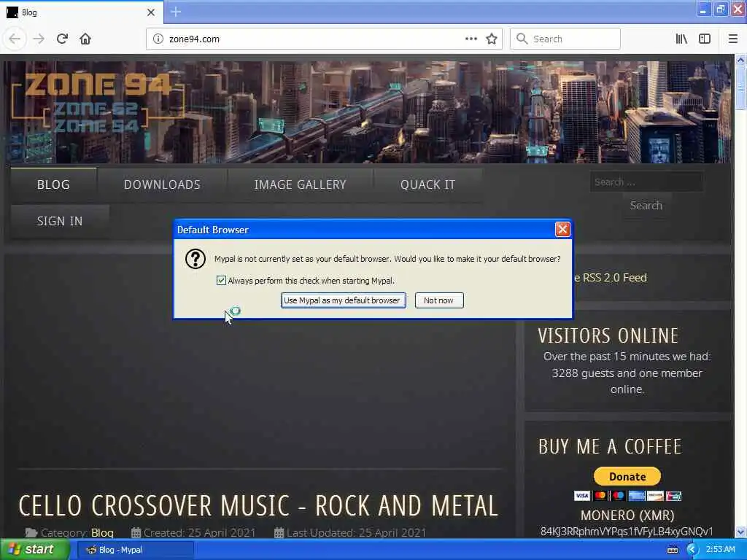Viewport: 747px width, 560px height.
Task: Bookmark this page with the star
Action: tap(492, 39)
